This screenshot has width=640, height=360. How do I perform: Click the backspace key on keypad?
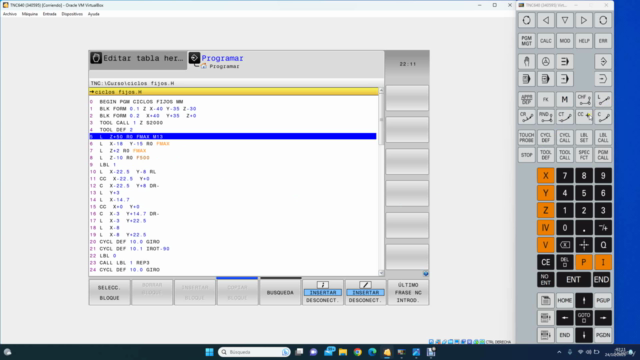click(565, 245)
